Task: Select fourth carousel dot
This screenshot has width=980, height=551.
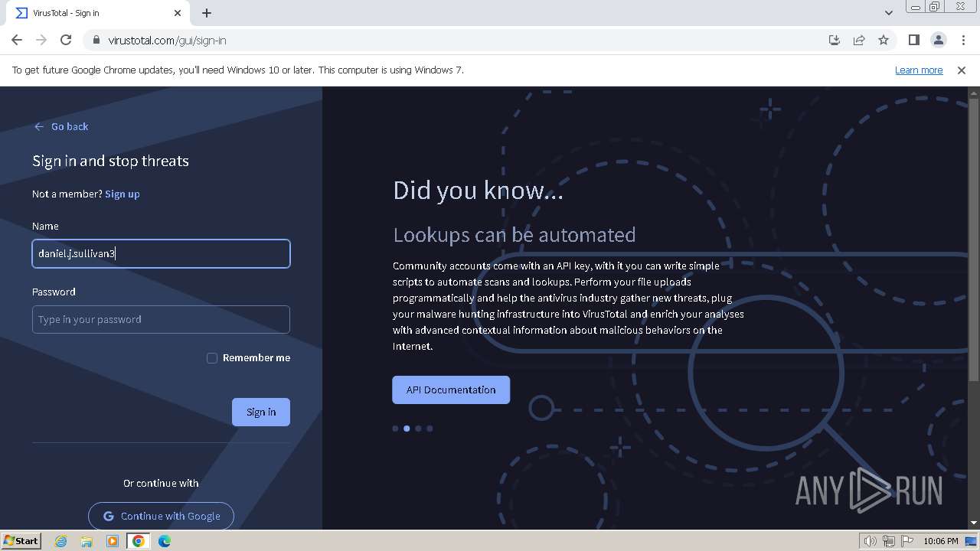Action: click(430, 429)
